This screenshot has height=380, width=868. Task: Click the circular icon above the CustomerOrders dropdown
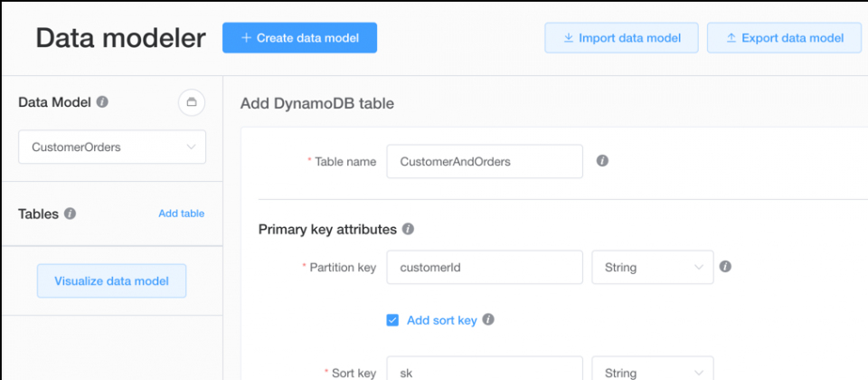click(x=192, y=102)
